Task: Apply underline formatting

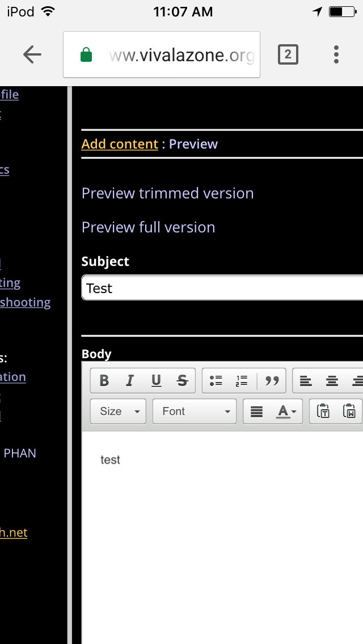Action: [156, 381]
